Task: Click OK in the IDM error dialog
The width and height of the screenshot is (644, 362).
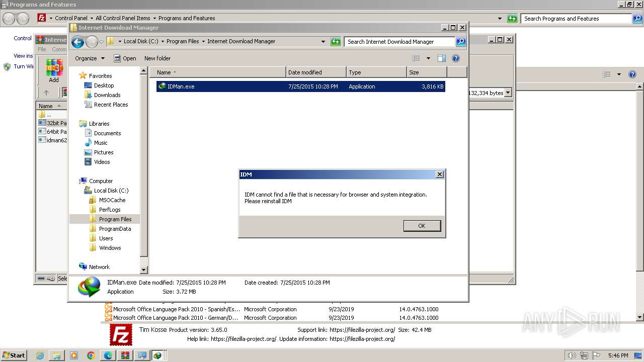Action: 422,226
